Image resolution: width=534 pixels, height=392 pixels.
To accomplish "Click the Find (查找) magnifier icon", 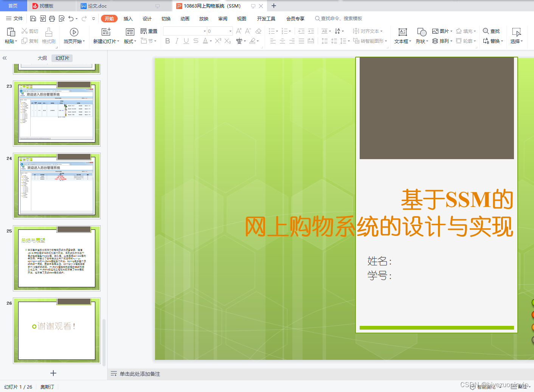I will [x=486, y=31].
